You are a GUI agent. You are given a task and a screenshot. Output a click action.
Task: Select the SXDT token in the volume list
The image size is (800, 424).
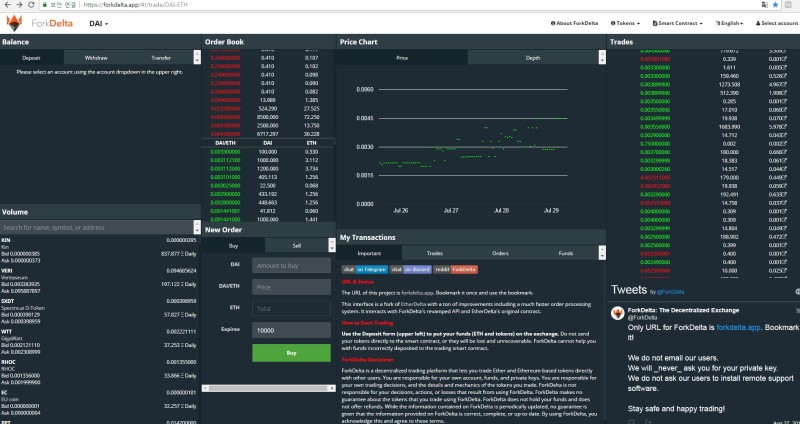click(99, 311)
